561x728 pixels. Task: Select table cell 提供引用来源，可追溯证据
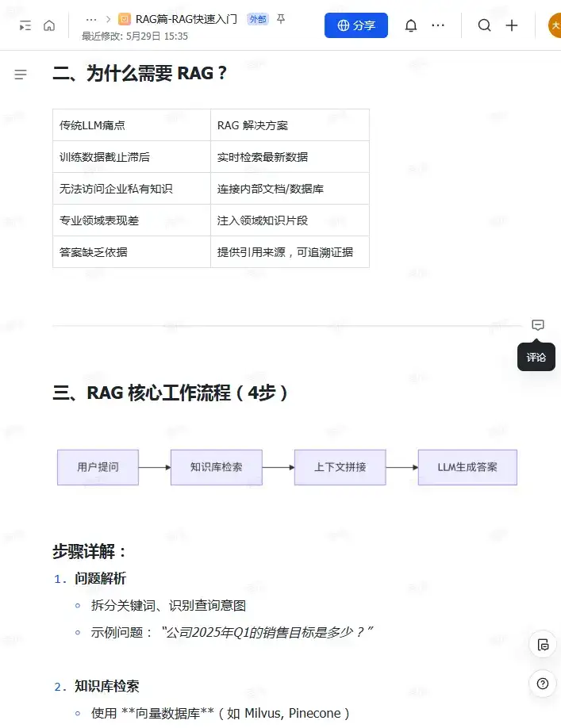pos(290,251)
